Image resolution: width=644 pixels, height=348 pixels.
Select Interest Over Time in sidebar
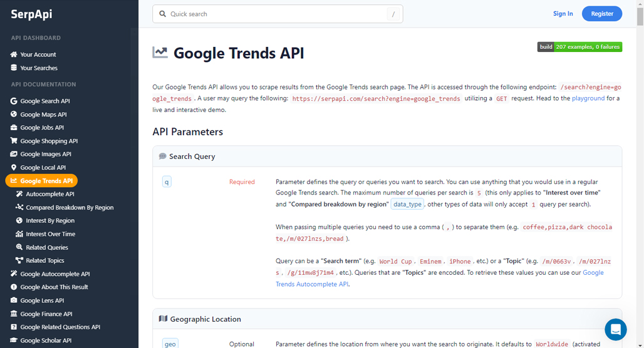click(45, 234)
